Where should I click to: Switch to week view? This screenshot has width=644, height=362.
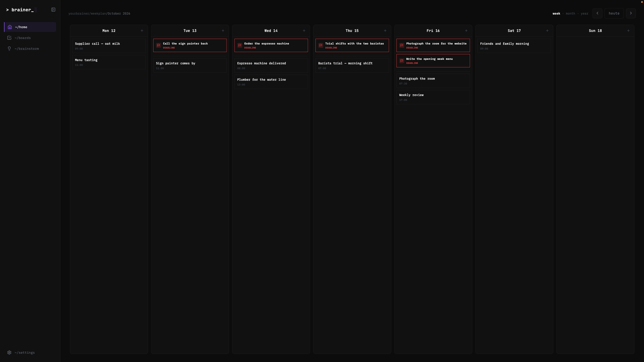click(556, 14)
